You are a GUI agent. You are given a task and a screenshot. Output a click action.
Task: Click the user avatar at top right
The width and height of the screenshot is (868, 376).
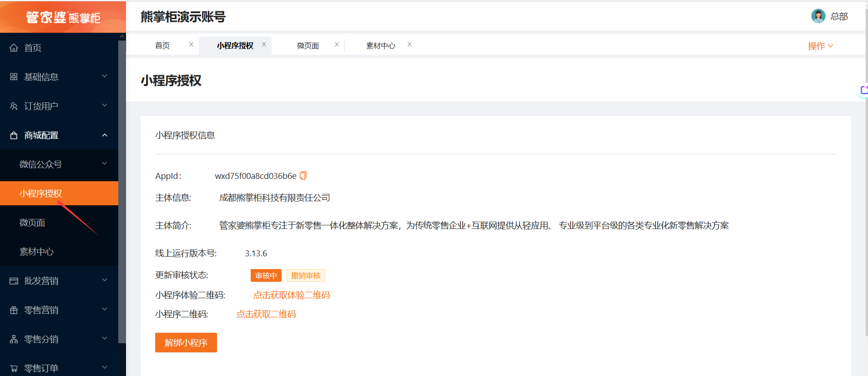[818, 16]
